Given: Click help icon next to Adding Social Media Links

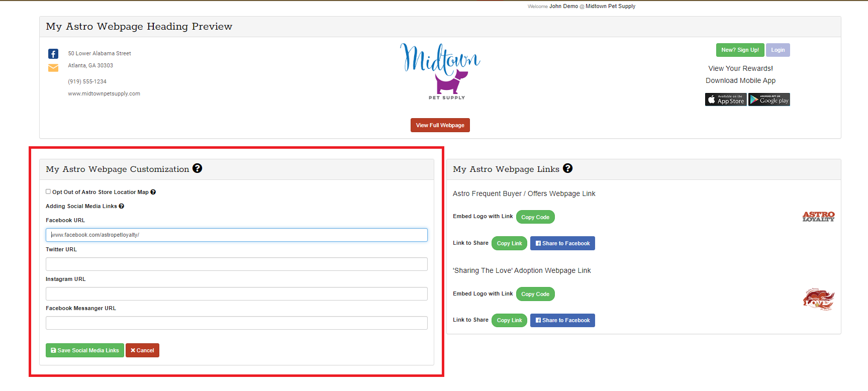Looking at the screenshot, I should point(122,206).
